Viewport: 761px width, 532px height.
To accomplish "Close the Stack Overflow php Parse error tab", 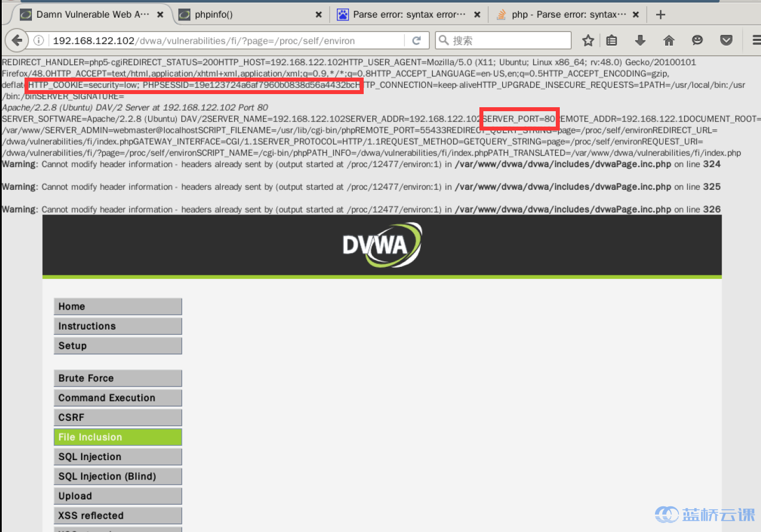I will click(636, 15).
